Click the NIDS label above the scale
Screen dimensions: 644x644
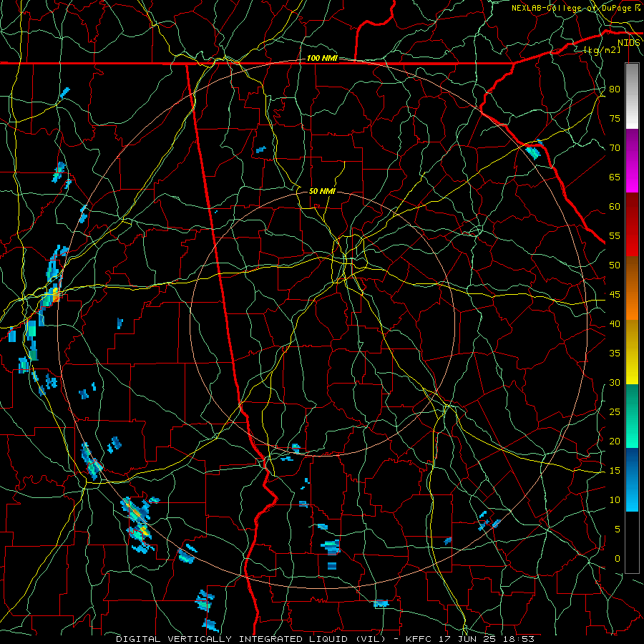coord(628,43)
